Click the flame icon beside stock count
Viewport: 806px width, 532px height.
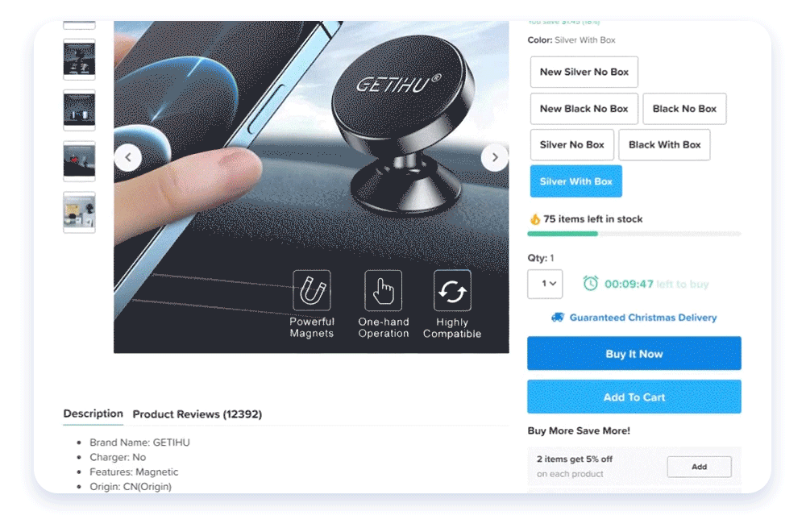534,219
